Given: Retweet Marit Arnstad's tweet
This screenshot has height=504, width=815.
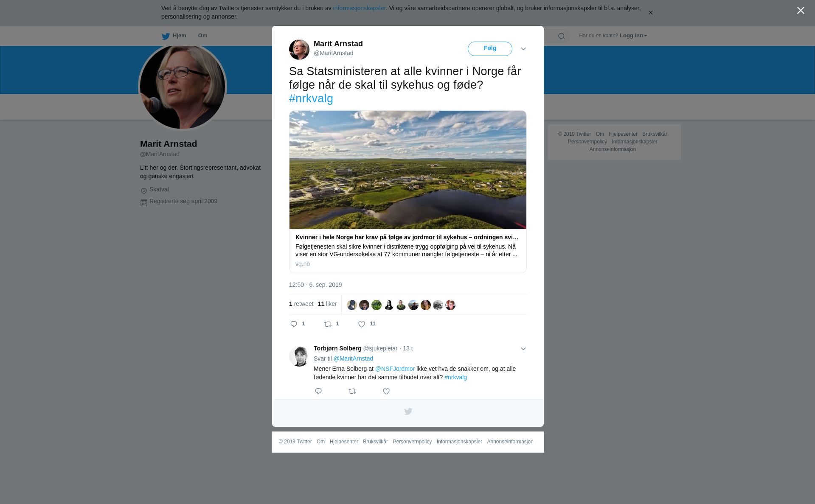Looking at the screenshot, I should click(328, 324).
